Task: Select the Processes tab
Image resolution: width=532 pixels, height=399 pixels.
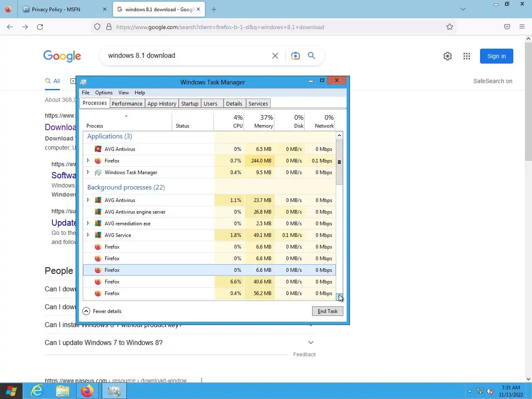Action: (x=95, y=103)
